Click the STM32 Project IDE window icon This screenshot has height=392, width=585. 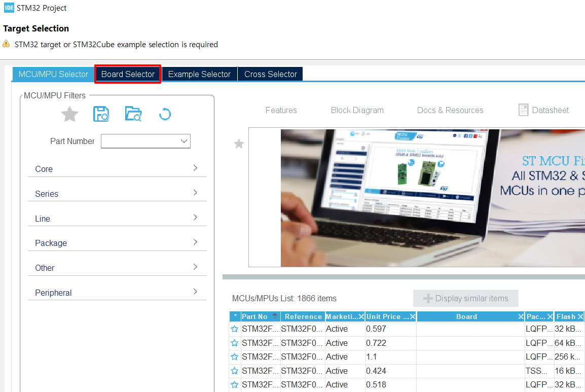pyautogui.click(x=9, y=8)
